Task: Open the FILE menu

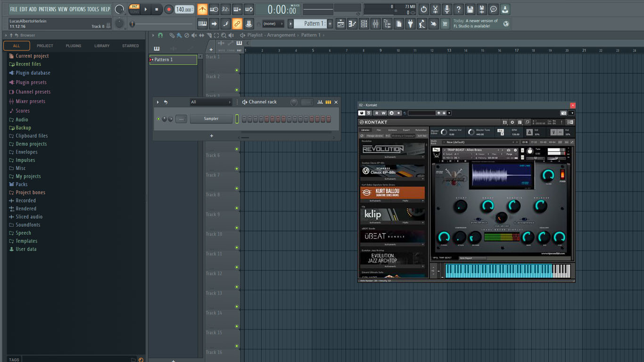Action: 14,9
